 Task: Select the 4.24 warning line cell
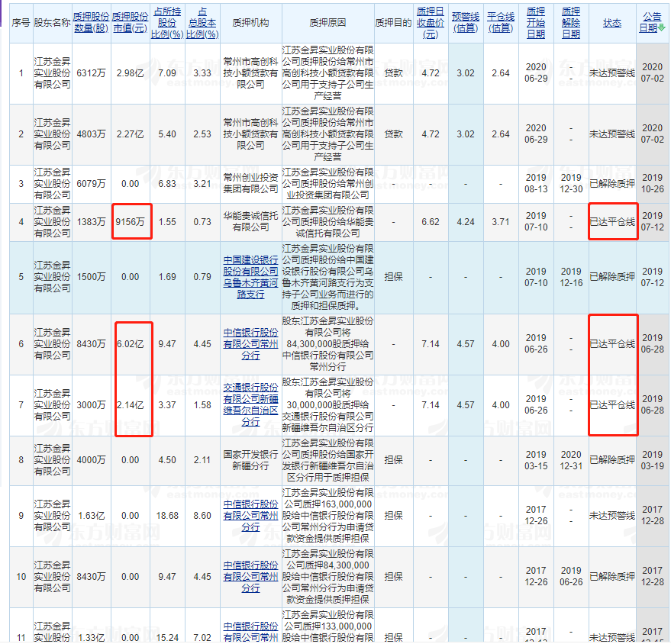pos(466,222)
